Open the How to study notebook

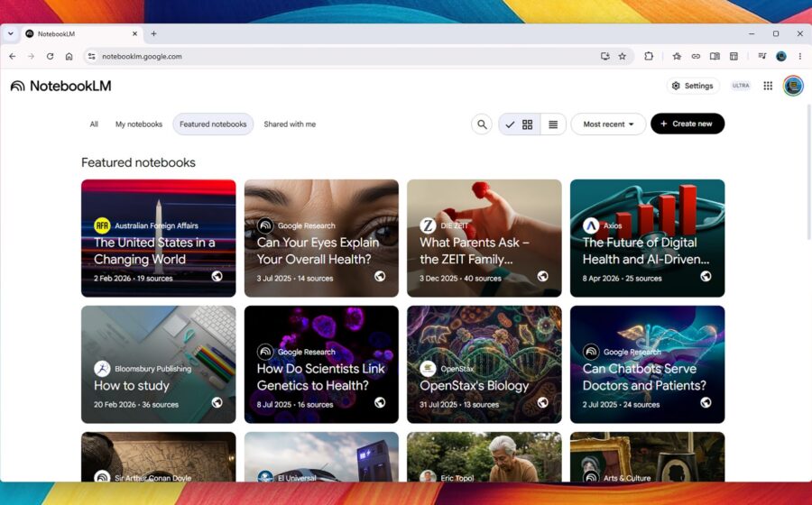coord(159,364)
